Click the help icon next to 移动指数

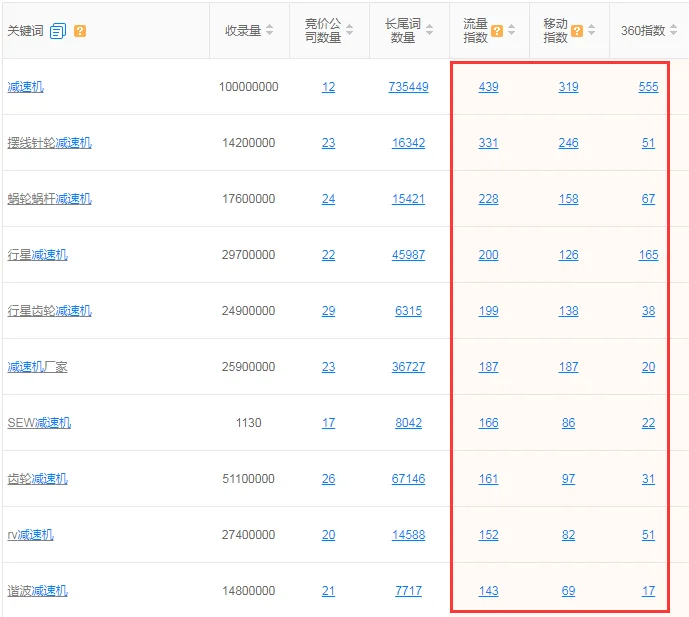pyautogui.click(x=577, y=31)
